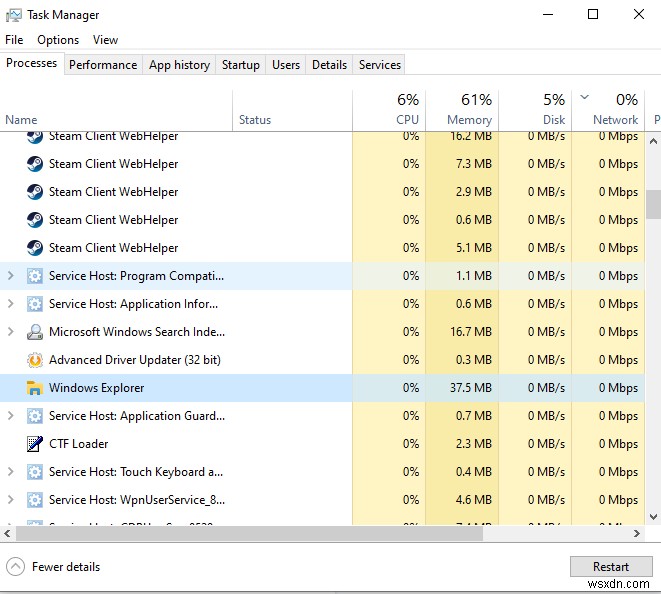Click Steam icon in the 5.1 MB WebHelper row
This screenshot has height=594, width=661.
click(x=35, y=248)
